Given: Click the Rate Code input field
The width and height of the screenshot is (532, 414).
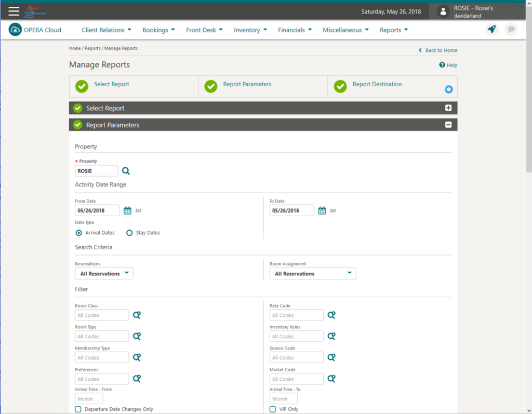Looking at the screenshot, I should click(297, 315).
